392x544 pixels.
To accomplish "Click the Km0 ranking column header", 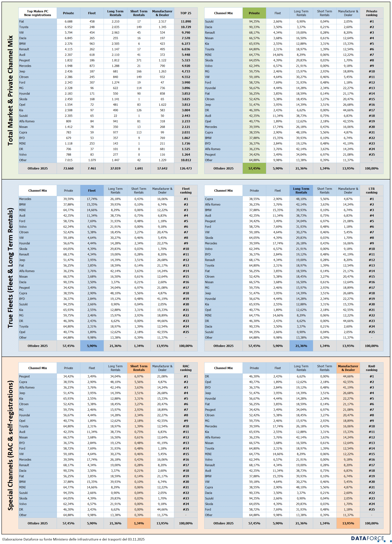I will 371,368.
